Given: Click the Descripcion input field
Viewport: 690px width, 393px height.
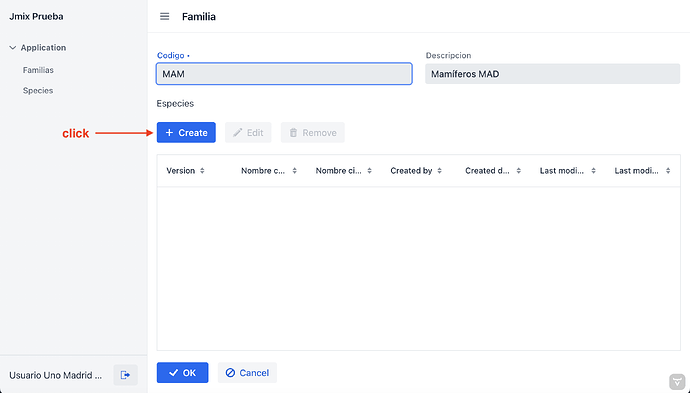Looking at the screenshot, I should (x=552, y=74).
